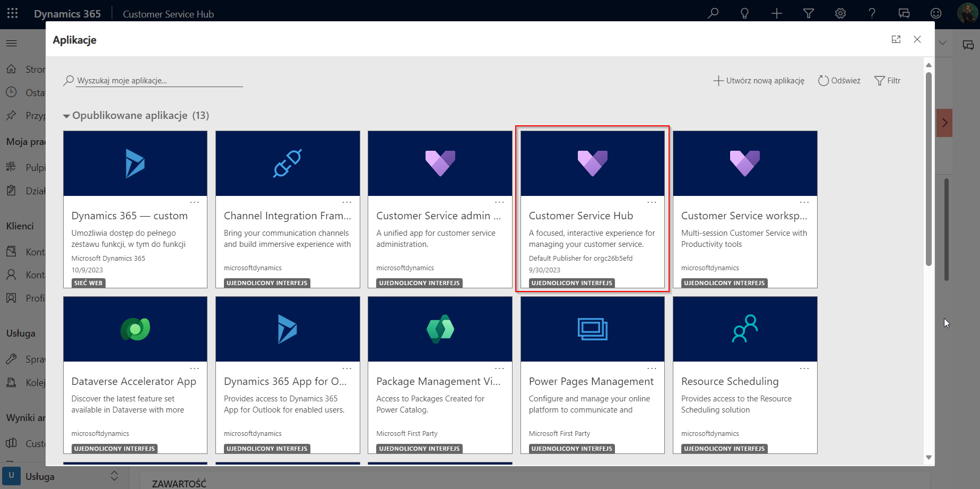Open Dynamics 365 App for Outlook icon
This screenshot has height=489, width=980.
pos(288,329)
